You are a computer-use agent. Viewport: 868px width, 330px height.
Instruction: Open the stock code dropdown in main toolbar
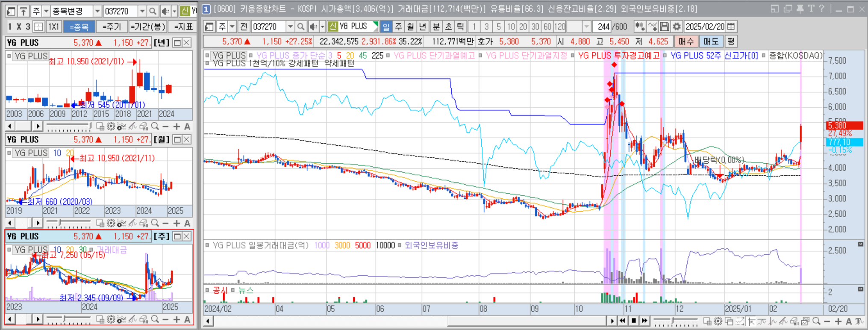point(290,27)
